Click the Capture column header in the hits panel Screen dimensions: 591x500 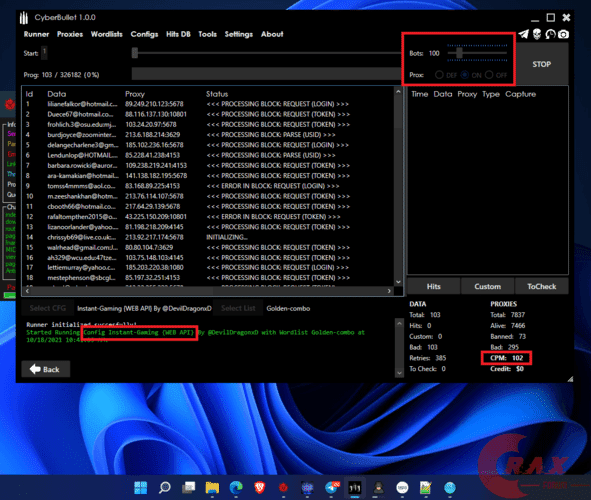click(520, 94)
